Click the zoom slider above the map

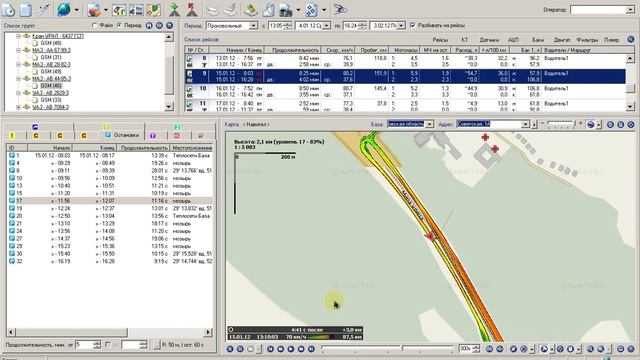(x=560, y=124)
